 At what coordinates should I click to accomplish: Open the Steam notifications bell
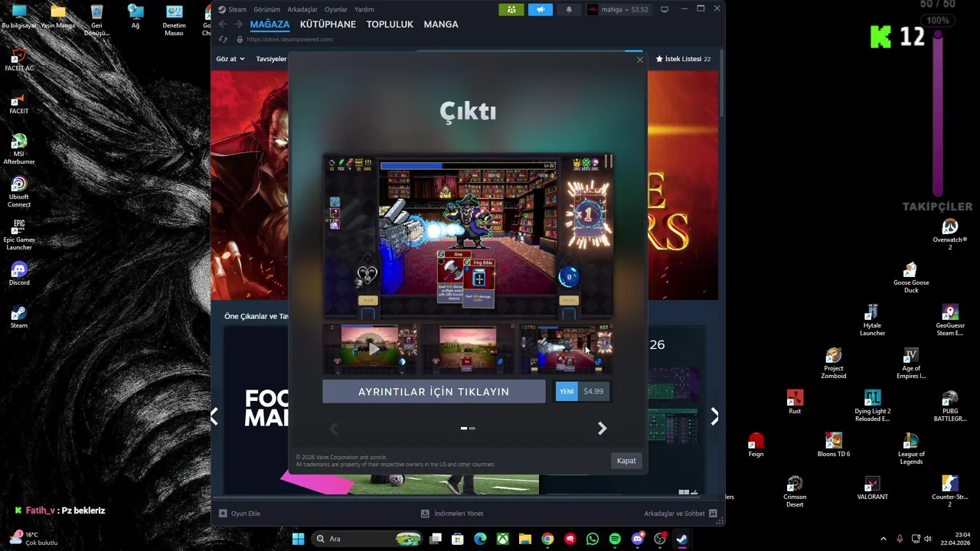(568, 9)
